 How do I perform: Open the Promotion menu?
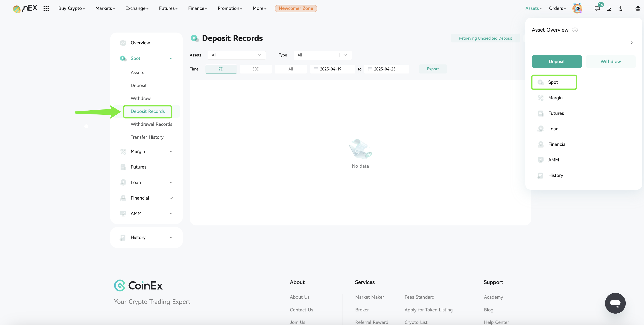[x=230, y=9]
